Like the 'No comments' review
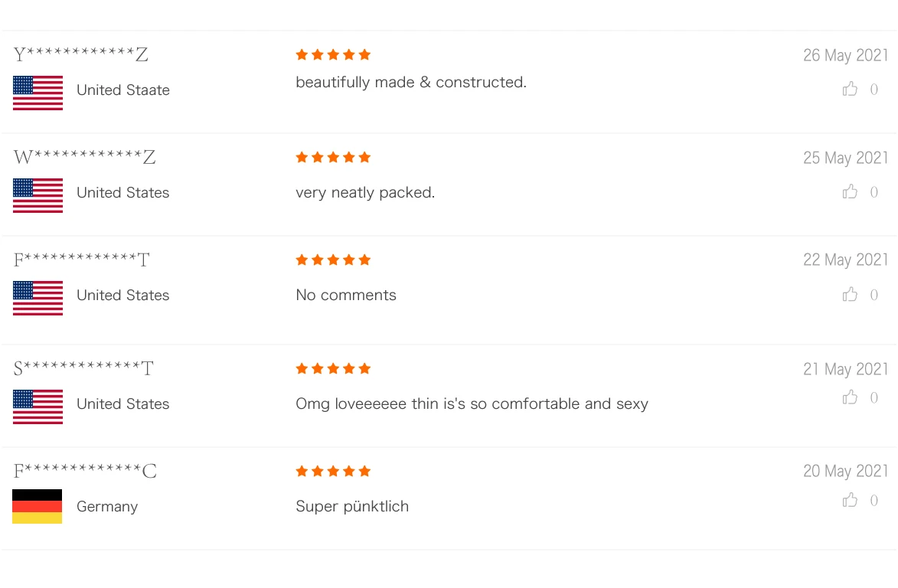Image resolution: width=898 pixels, height=588 pixels. pyautogui.click(x=850, y=295)
